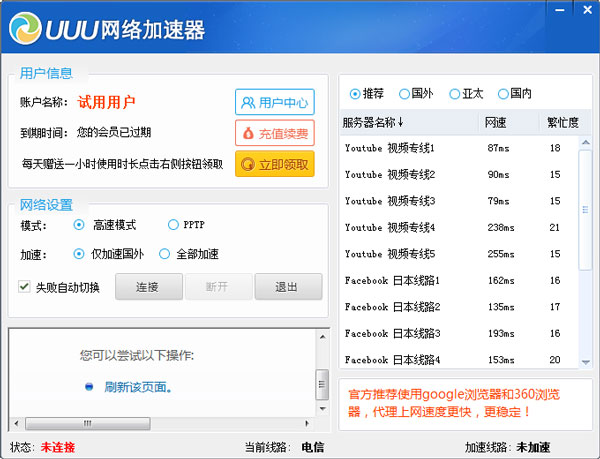Select Facebook 日本线路3 server
The height and width of the screenshot is (459, 600).
click(x=459, y=333)
